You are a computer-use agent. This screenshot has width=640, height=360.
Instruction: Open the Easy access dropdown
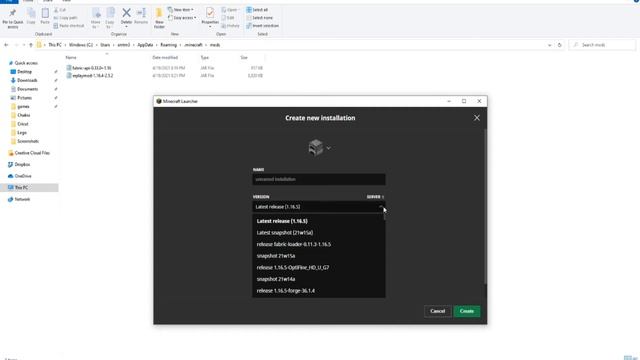182,18
